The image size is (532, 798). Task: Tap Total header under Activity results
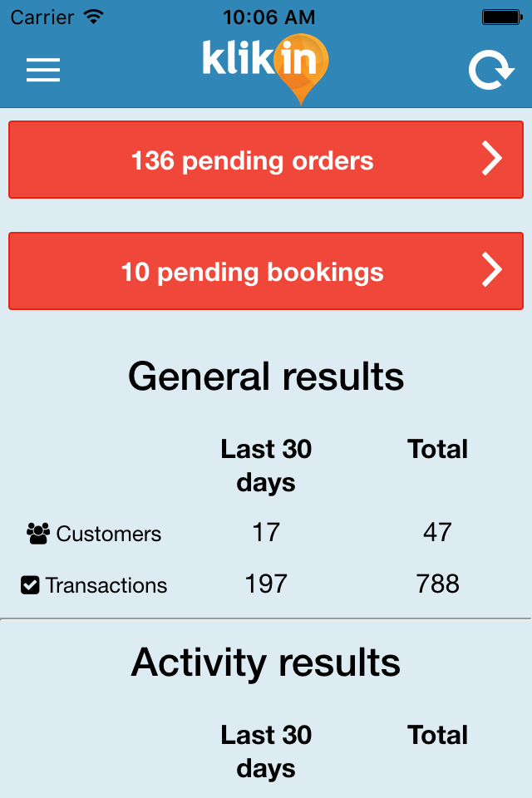tap(437, 735)
